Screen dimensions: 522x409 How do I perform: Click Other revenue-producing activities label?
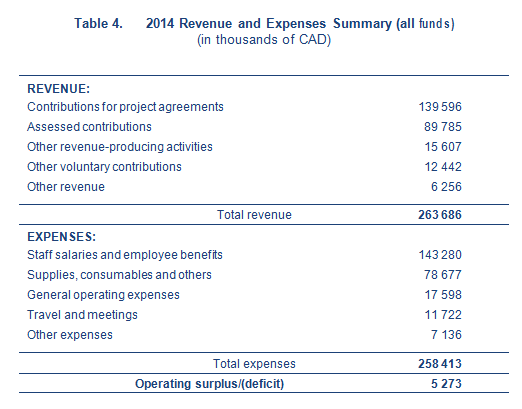(x=120, y=147)
